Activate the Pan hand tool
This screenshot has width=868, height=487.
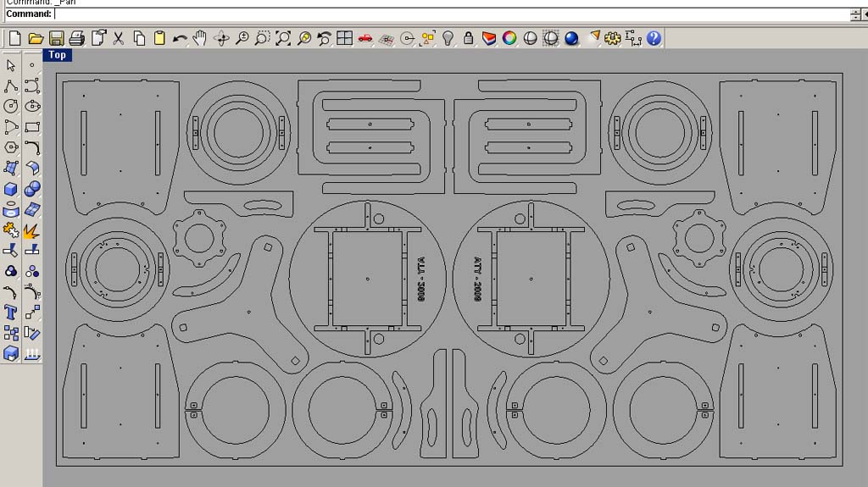click(200, 38)
